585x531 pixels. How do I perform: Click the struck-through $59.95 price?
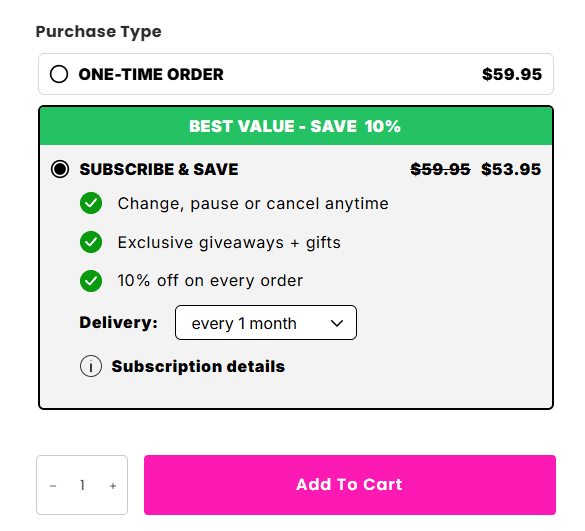click(x=440, y=169)
